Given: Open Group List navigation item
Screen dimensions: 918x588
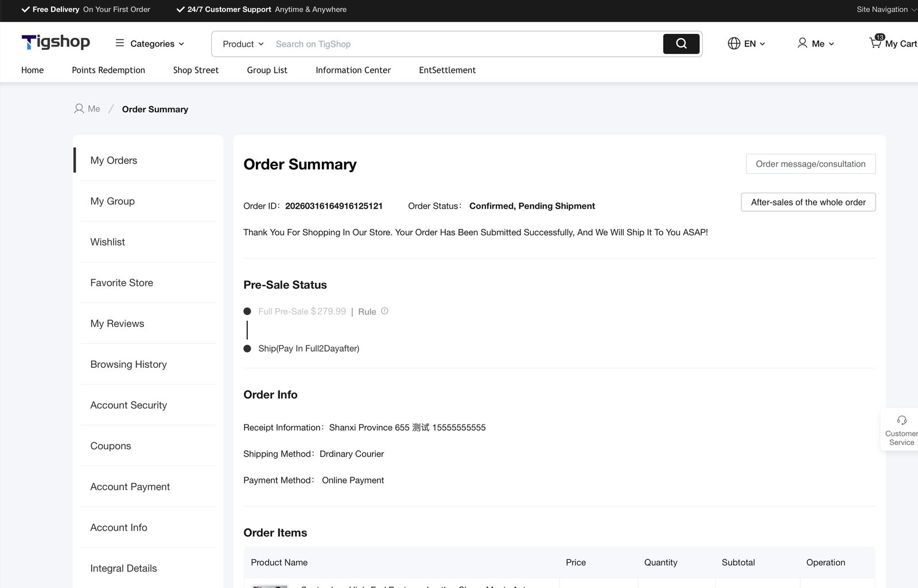Looking at the screenshot, I should 267,70.
